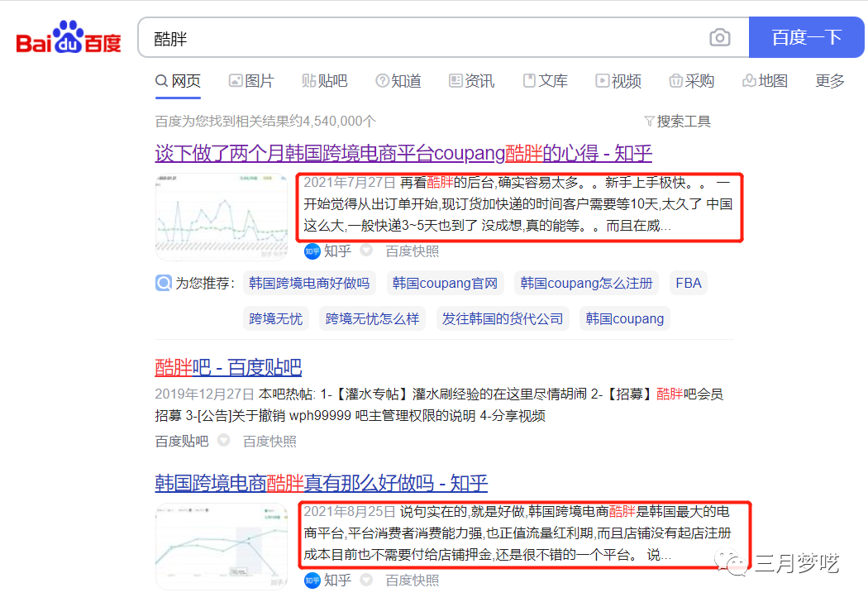Select the 韩国coupang suggestion chip
868x602 pixels.
(624, 318)
